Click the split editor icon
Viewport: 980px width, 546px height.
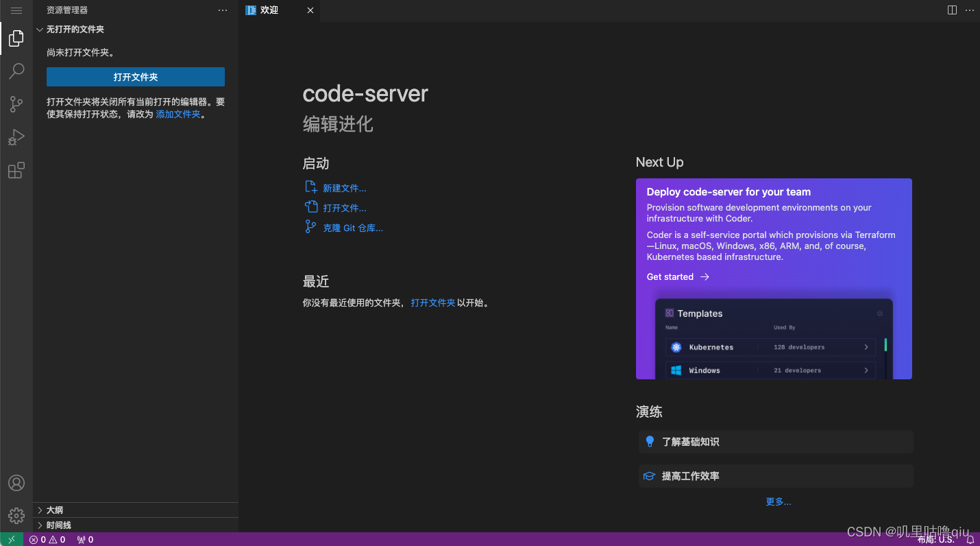pyautogui.click(x=952, y=10)
